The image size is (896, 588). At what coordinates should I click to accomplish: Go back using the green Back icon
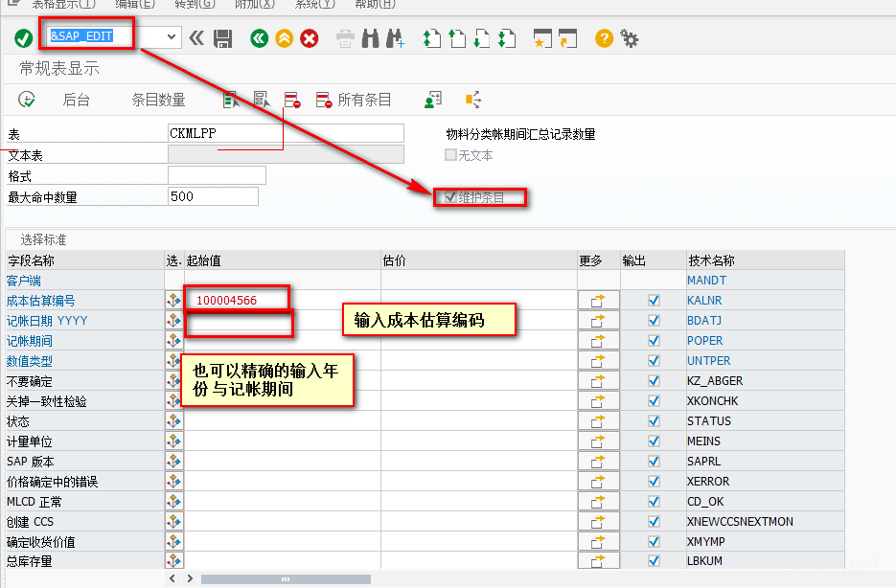257,38
